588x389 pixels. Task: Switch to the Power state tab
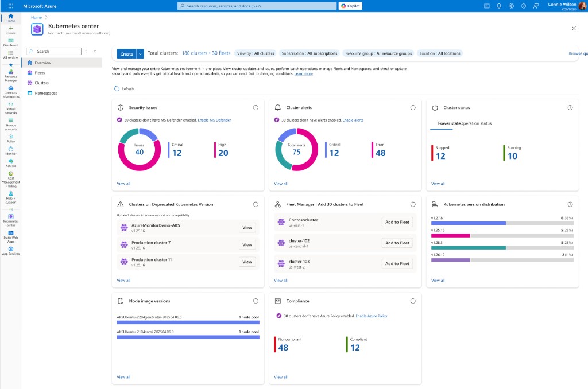coord(449,123)
